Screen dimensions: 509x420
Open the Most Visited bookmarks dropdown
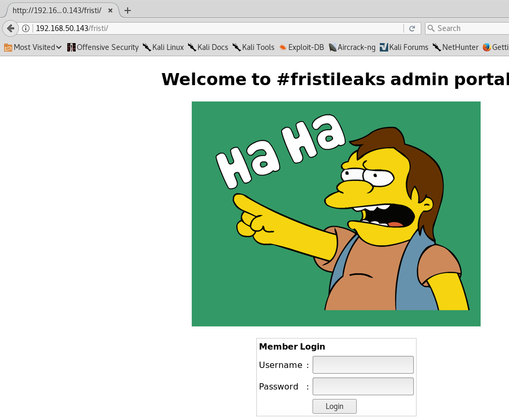(x=33, y=47)
